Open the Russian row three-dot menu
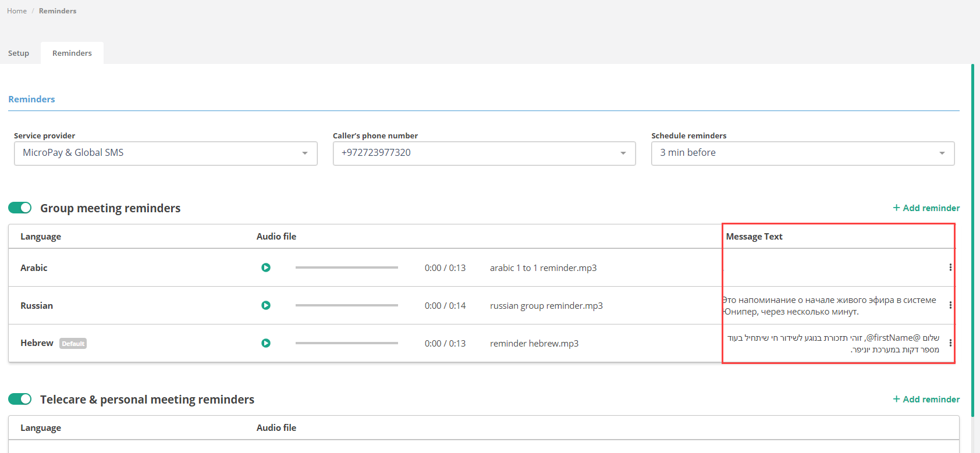The width and height of the screenshot is (980, 453). 950,305
